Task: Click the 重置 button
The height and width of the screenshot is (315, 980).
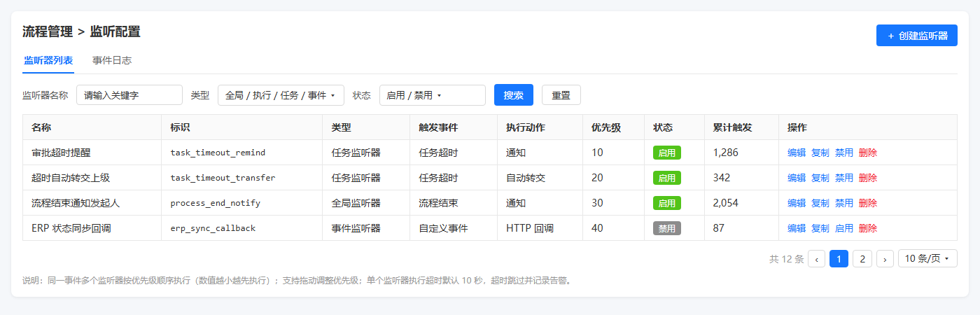Action: tap(561, 95)
